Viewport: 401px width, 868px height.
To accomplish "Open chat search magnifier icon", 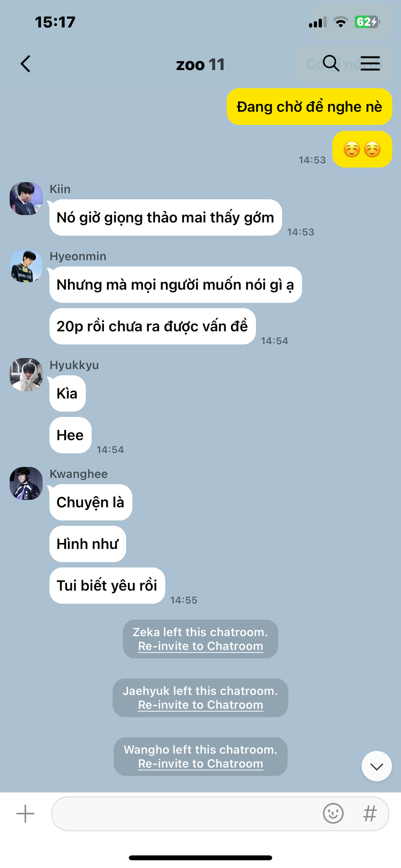I will 331,63.
